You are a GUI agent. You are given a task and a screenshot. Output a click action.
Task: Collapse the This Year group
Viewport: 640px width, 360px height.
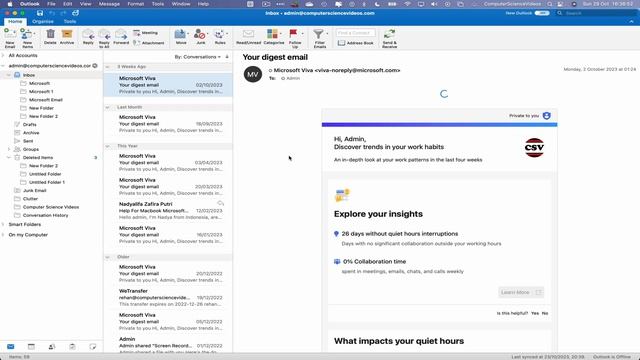[108, 146]
